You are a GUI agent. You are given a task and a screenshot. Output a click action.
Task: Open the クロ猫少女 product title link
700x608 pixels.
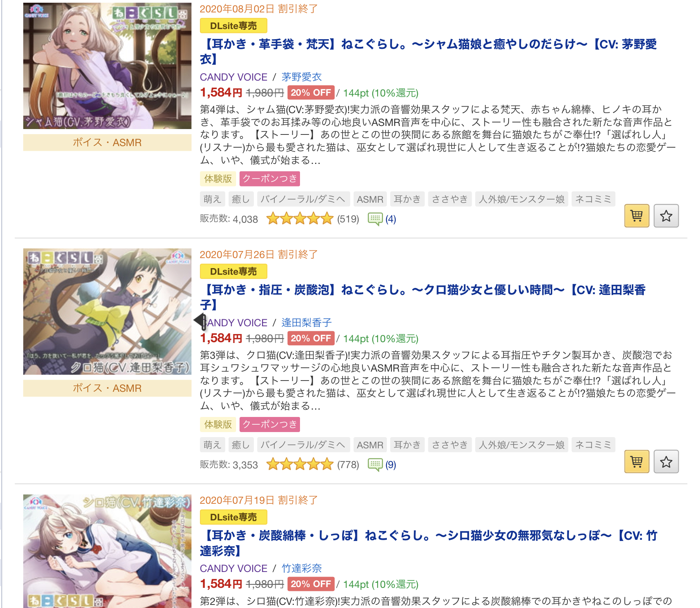[422, 297]
